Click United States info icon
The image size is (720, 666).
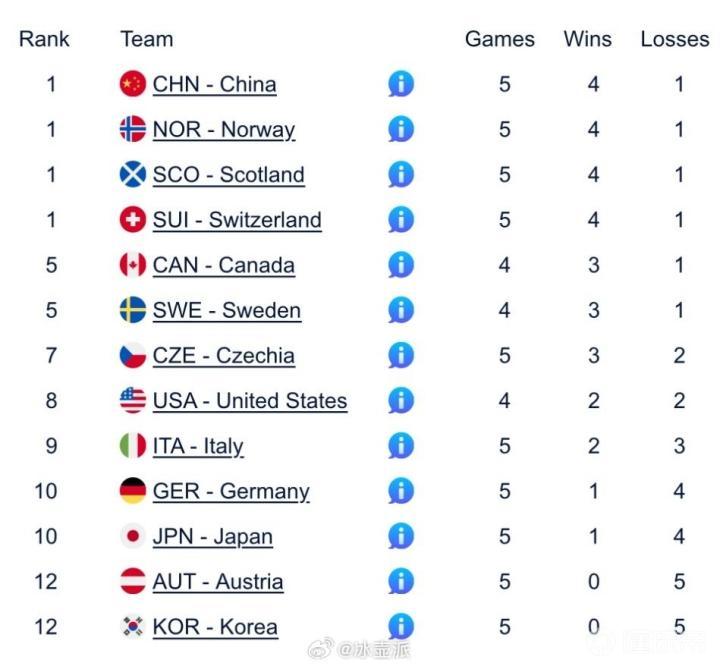tap(400, 401)
